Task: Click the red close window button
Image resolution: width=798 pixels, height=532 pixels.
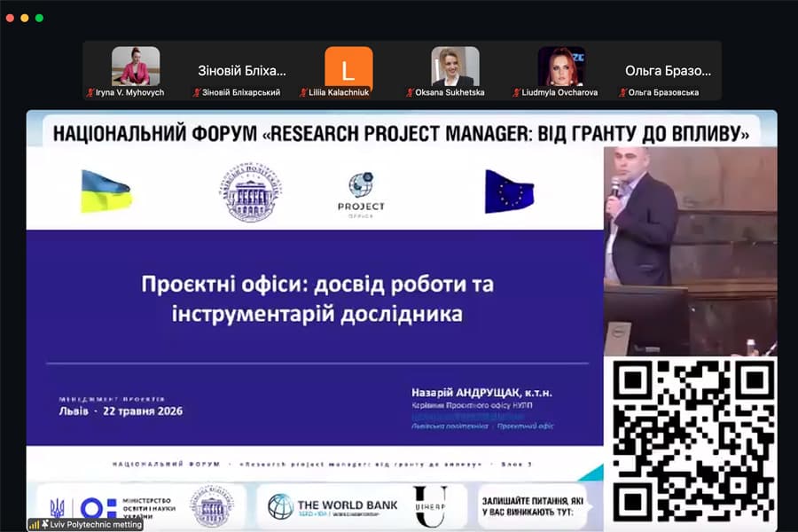Action: pos(10,19)
